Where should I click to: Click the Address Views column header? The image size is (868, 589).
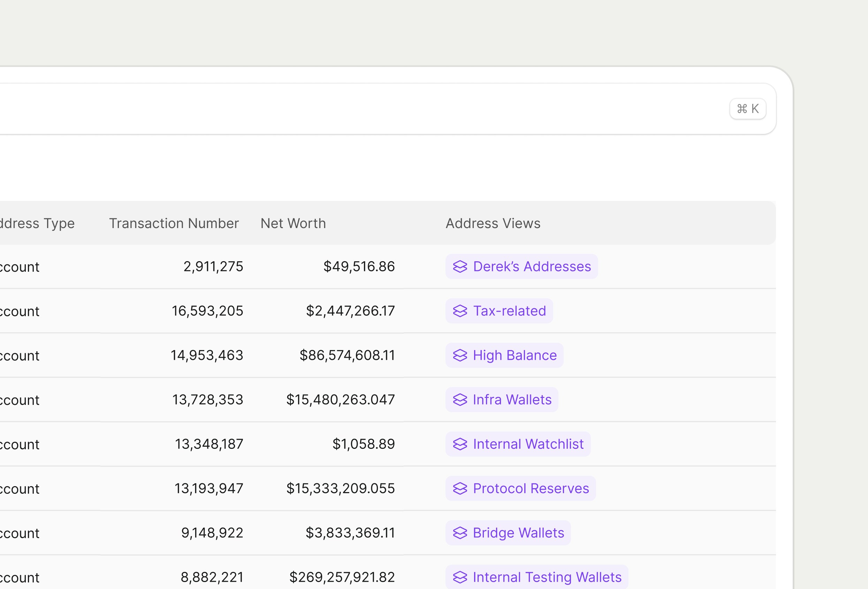493,224
